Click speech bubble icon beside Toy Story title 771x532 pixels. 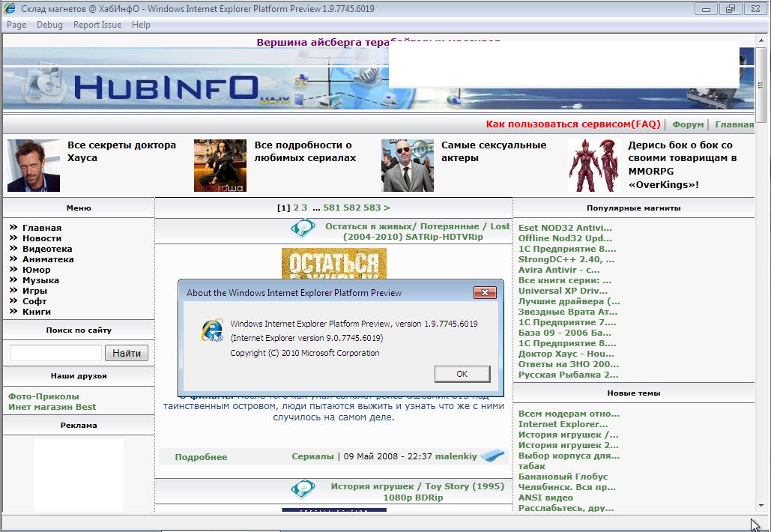coord(303,489)
